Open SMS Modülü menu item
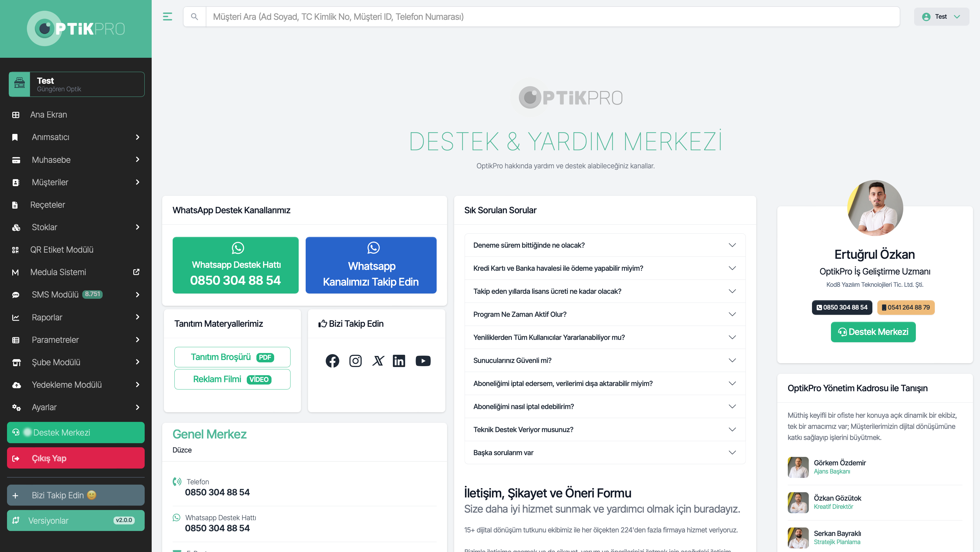Image resolution: width=980 pixels, height=552 pixels. point(76,295)
